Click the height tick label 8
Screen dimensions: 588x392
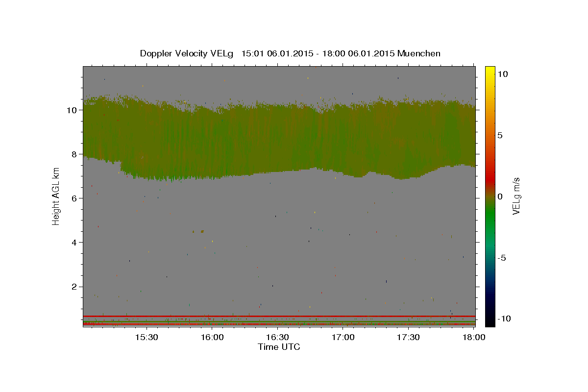(75, 154)
